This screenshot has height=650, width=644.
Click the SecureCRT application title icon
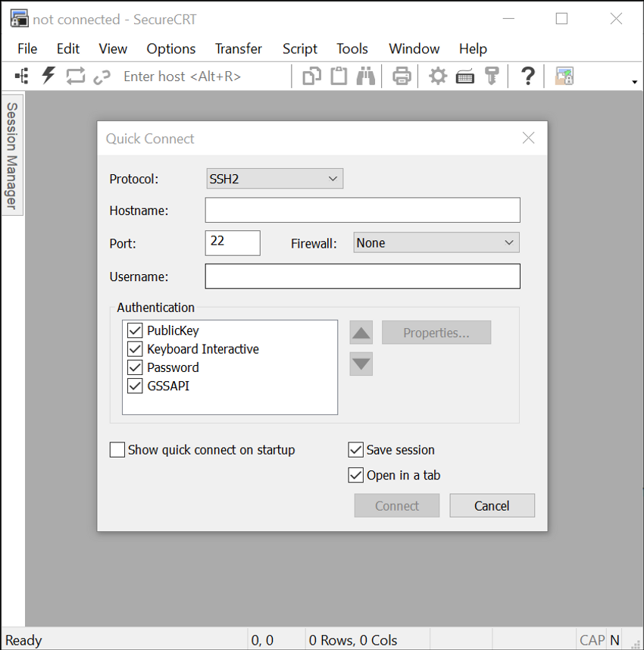click(20, 19)
